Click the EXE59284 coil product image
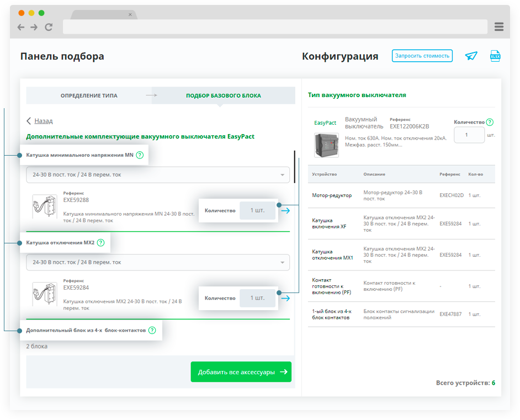The image size is (520, 420). click(45, 294)
